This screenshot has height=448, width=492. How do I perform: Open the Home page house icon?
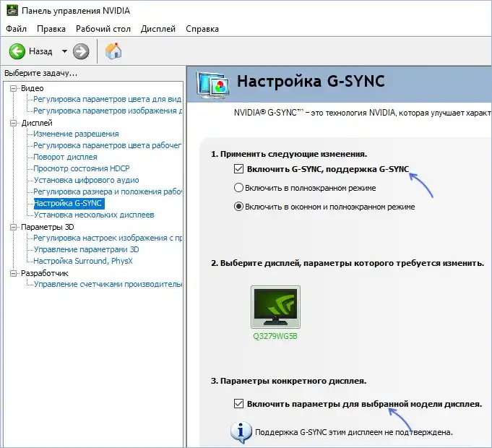(x=113, y=51)
